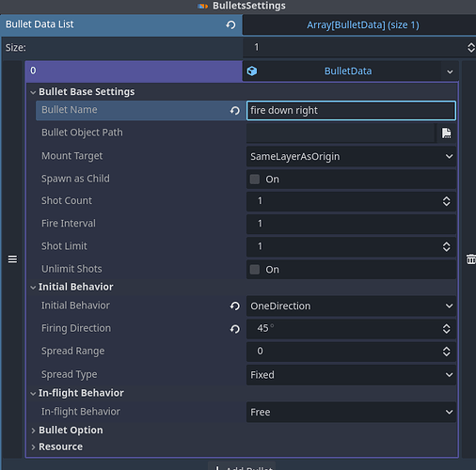This screenshot has height=470, width=476.
Task: Click the Bullet Object Path field
Action: pos(341,133)
